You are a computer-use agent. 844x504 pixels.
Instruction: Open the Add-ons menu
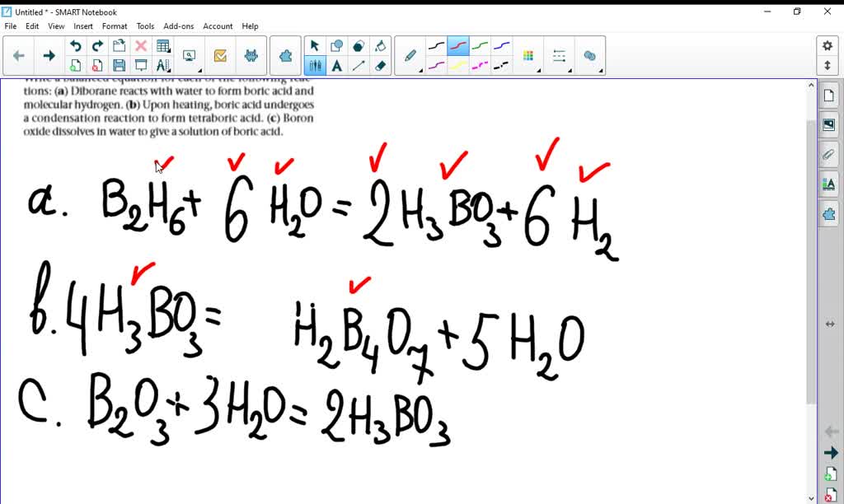pyautogui.click(x=178, y=26)
